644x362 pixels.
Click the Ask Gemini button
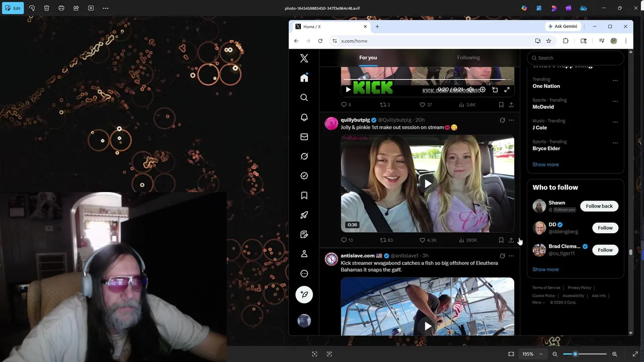coord(563,27)
